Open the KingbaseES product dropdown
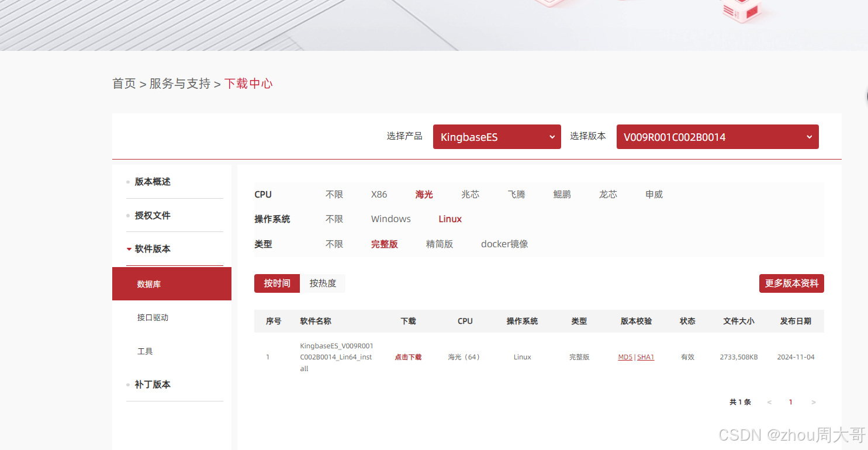Screen dimensions: 868x450 (x=497, y=137)
